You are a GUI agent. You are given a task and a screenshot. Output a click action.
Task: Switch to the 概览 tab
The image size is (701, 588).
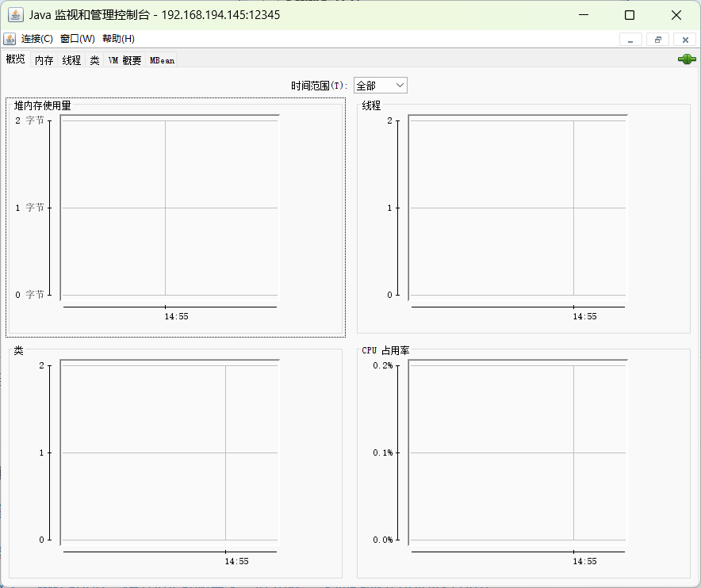coord(16,59)
